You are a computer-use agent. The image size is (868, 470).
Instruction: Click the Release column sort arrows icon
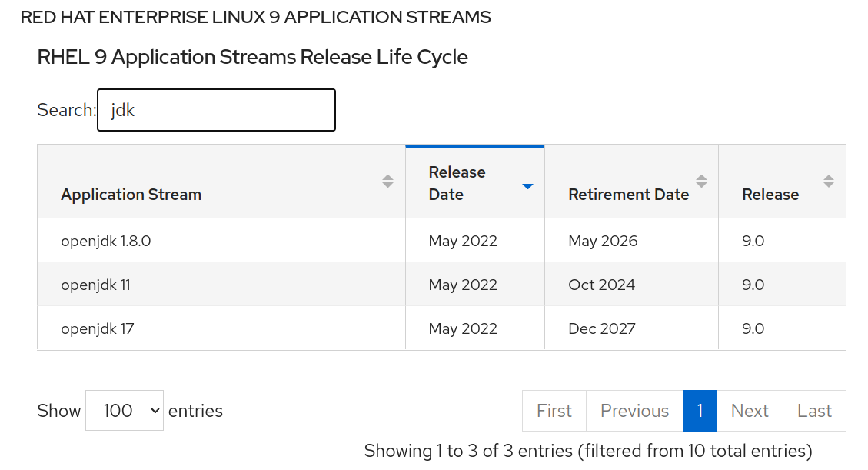click(828, 182)
